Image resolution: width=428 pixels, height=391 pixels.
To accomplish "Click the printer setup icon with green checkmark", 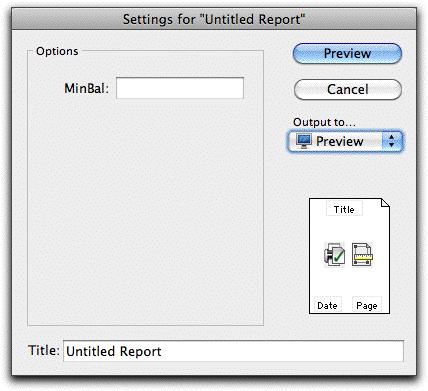I will click(x=334, y=255).
